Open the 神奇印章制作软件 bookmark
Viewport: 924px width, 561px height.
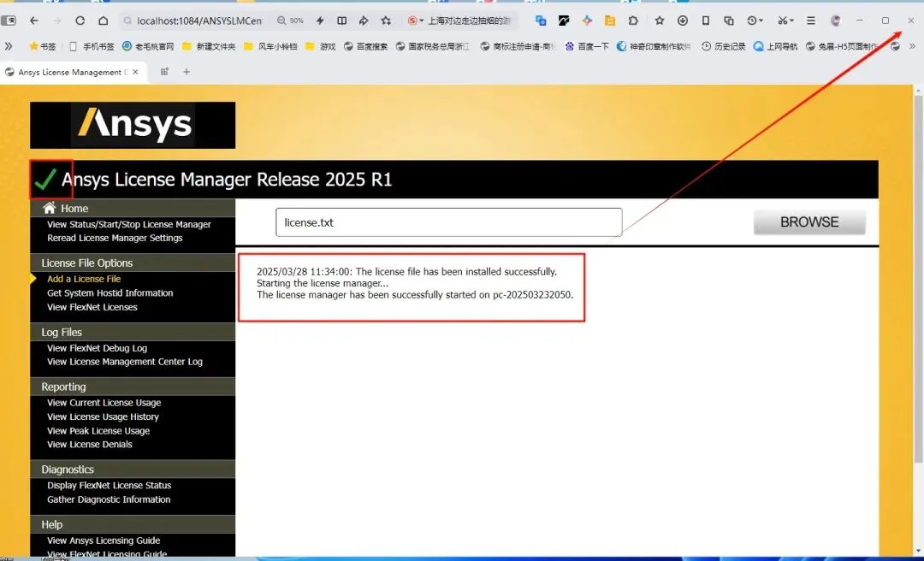(x=654, y=46)
